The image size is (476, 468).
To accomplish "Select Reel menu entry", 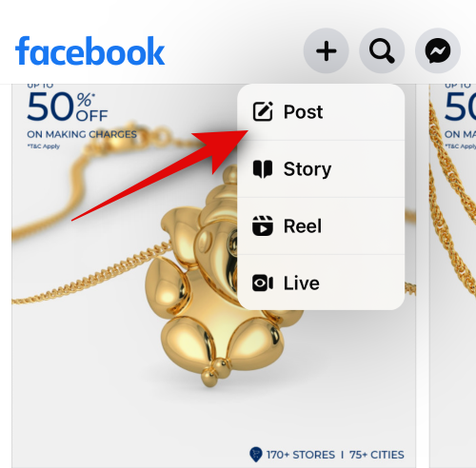I will click(x=321, y=226).
